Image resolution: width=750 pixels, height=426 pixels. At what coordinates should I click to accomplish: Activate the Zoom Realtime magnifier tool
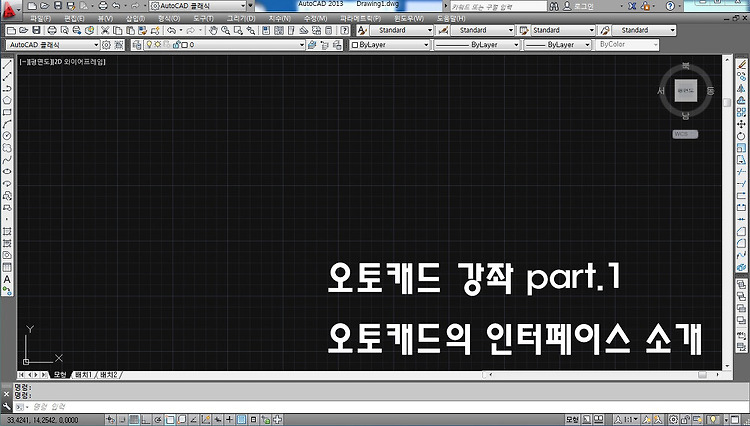click(226, 30)
